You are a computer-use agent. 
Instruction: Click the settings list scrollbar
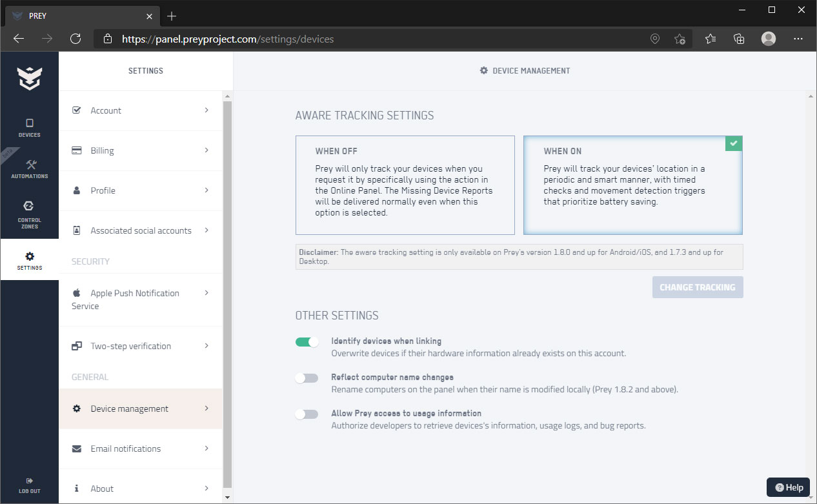227,290
